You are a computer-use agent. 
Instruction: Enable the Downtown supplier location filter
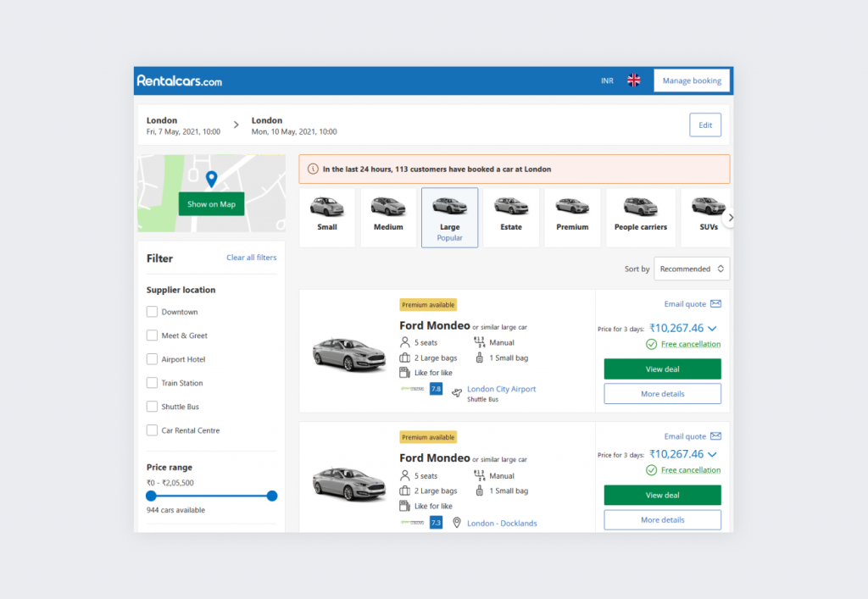(x=151, y=311)
